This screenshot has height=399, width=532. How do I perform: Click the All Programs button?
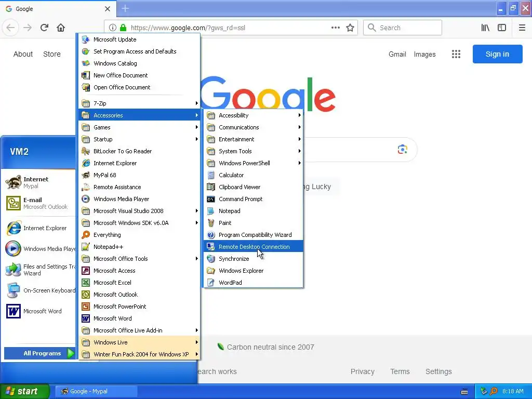coord(39,353)
